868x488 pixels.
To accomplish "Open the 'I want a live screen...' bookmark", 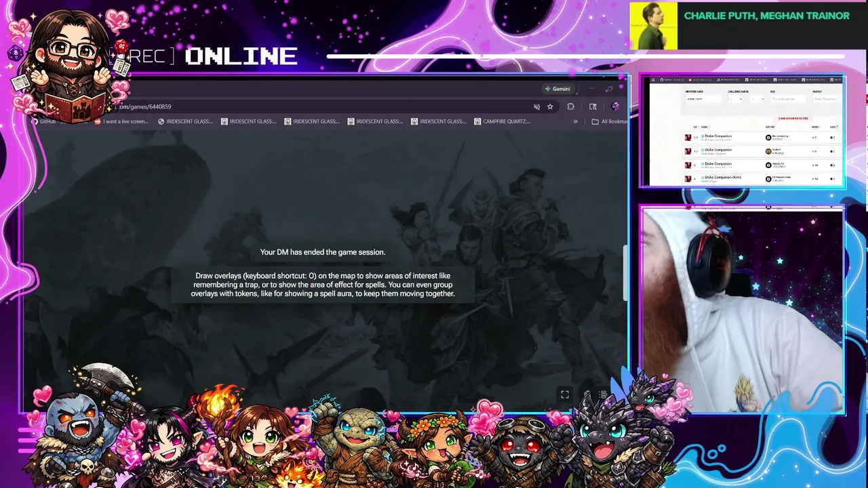I will tap(121, 121).
